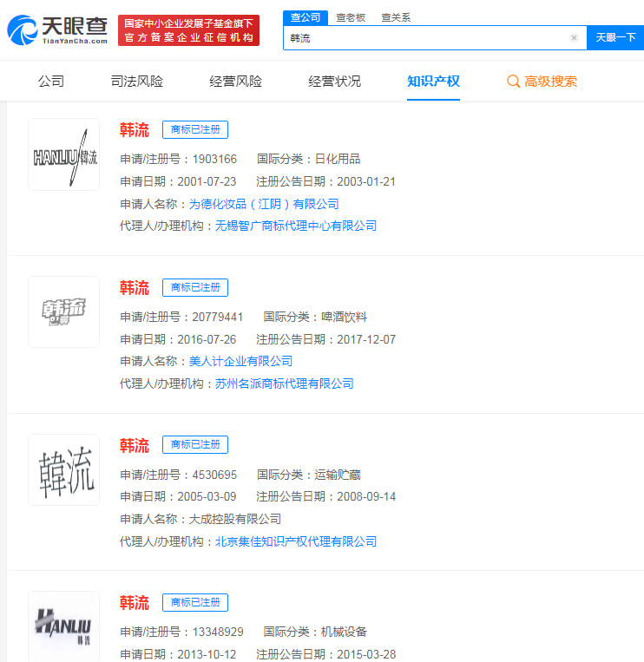This screenshot has height=662, width=644.
Task: Click 商标已注册 badge on the 日化用品 entry
Action: (195, 129)
